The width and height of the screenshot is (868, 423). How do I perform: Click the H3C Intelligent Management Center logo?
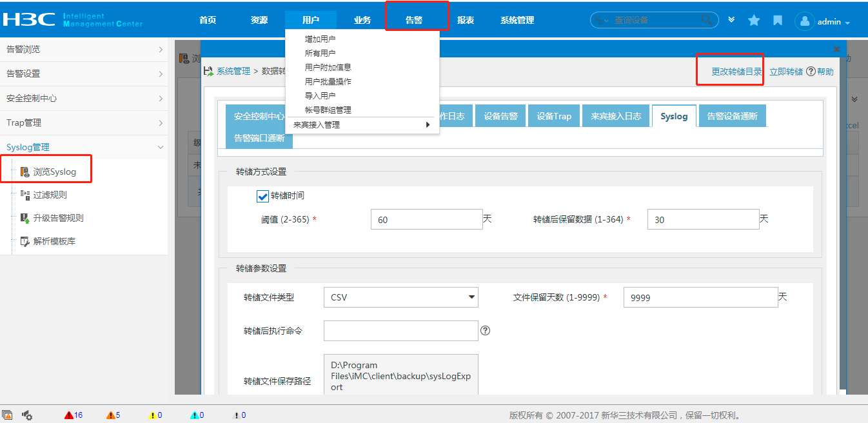(x=72, y=20)
